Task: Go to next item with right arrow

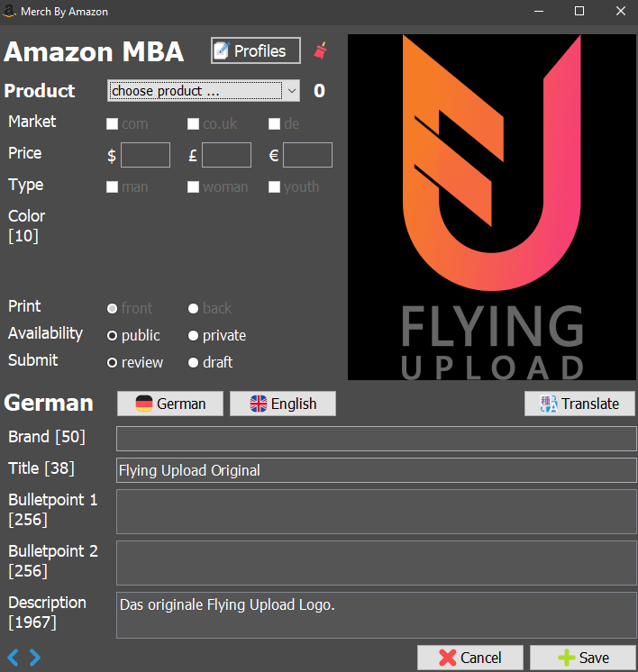Action: (35, 657)
